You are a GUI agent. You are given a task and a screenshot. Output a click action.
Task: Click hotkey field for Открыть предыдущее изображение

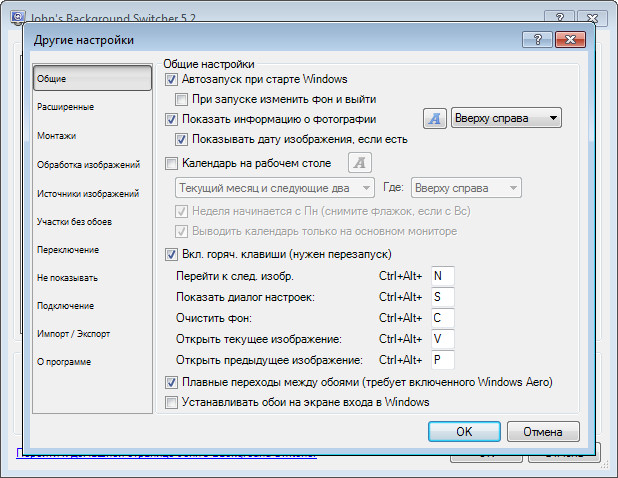click(443, 360)
